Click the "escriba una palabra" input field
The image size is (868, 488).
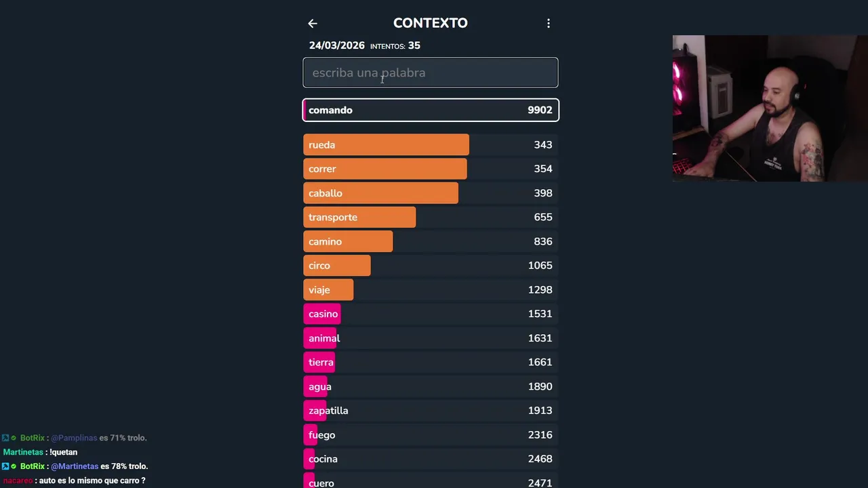tap(431, 73)
